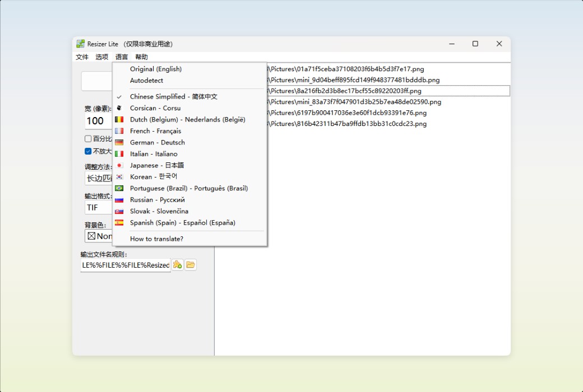This screenshot has height=392, width=583.
Task: Disable the 不放大 checkbox
Action: (x=88, y=151)
